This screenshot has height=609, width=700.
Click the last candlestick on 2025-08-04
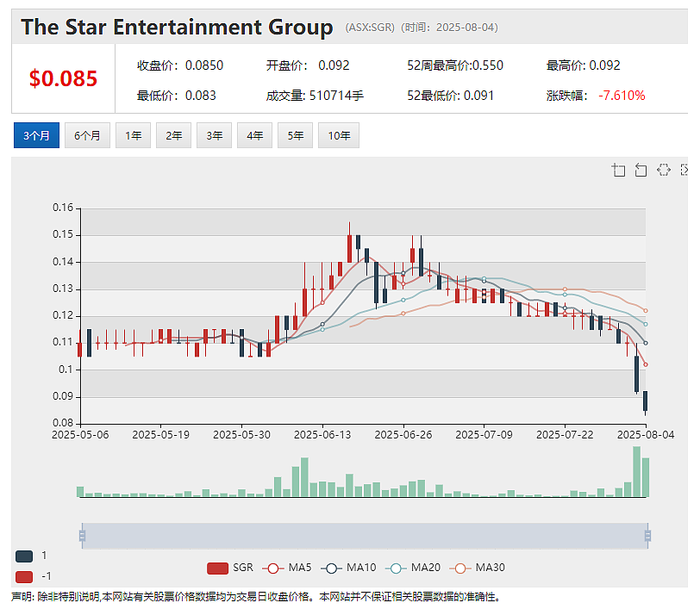tap(645, 403)
